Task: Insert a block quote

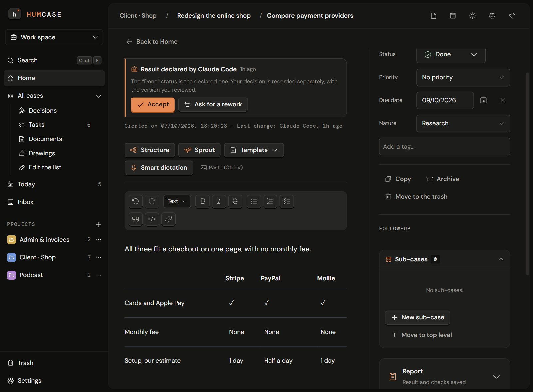Action: pyautogui.click(x=136, y=219)
